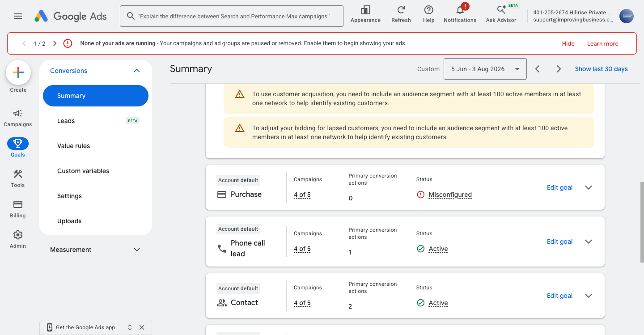Open conversion Settings page
Screen dimensions: 644x335
pyautogui.click(x=96, y=196)
